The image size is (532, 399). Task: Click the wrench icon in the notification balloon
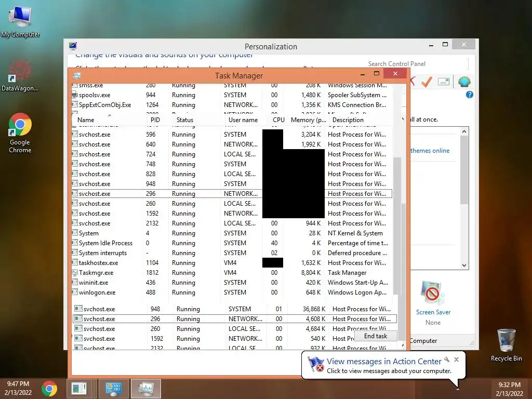447,360
